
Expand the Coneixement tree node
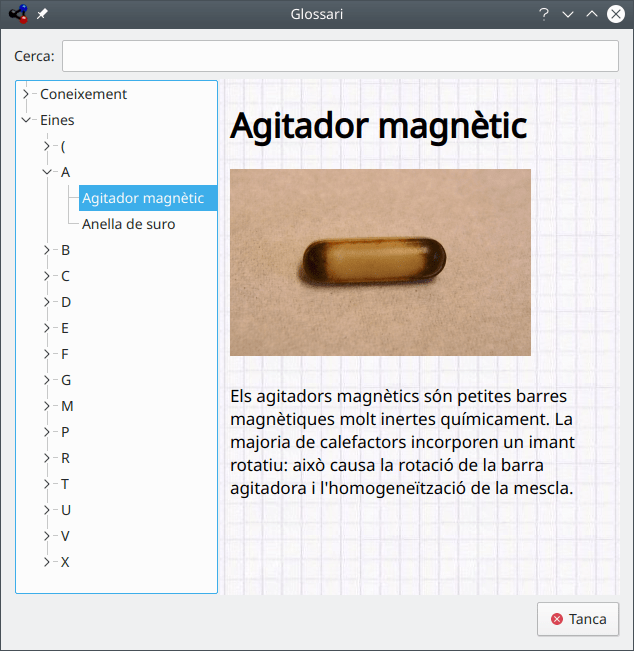coord(26,94)
